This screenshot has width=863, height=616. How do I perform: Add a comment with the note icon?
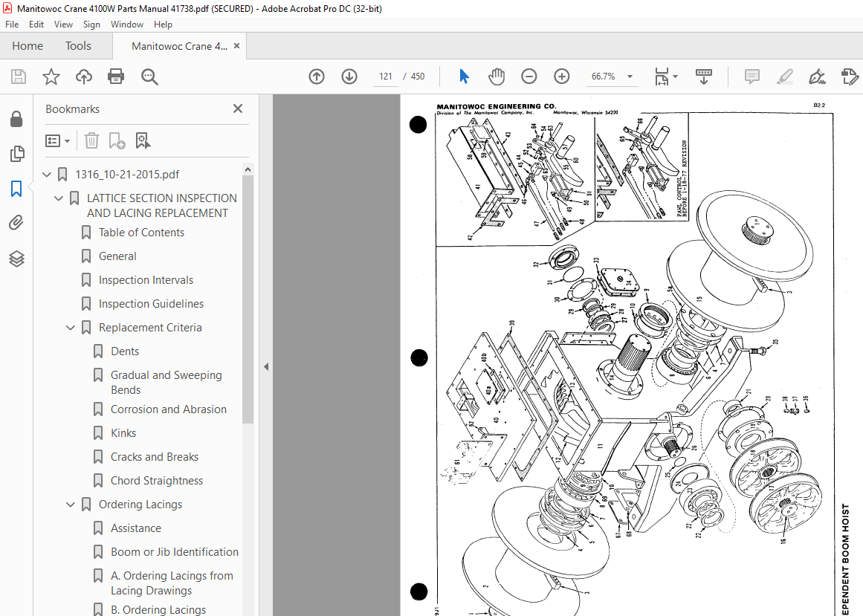point(752,77)
